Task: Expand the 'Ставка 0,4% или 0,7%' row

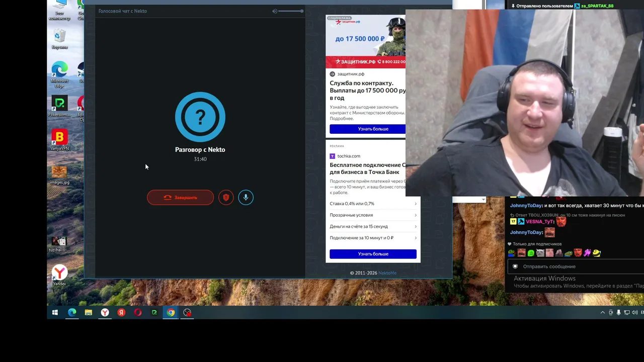Action: tap(373, 204)
